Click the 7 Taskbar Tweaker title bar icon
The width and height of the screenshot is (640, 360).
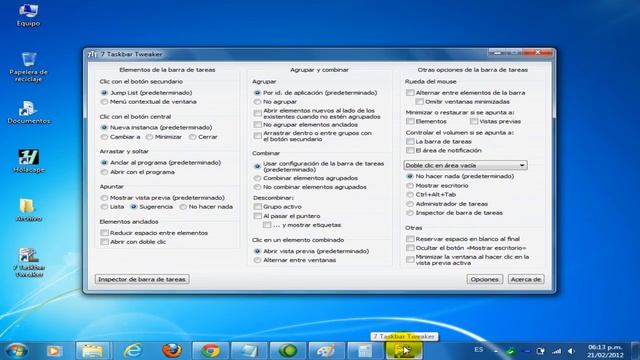[x=93, y=54]
